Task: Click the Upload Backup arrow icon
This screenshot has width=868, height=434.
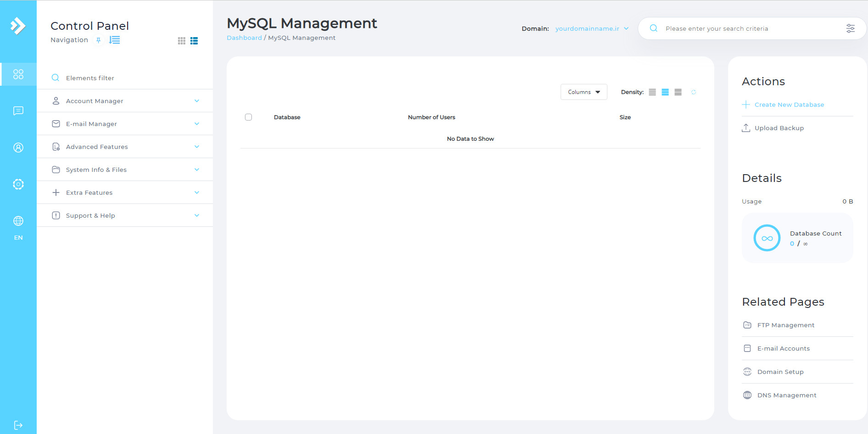Action: point(746,128)
